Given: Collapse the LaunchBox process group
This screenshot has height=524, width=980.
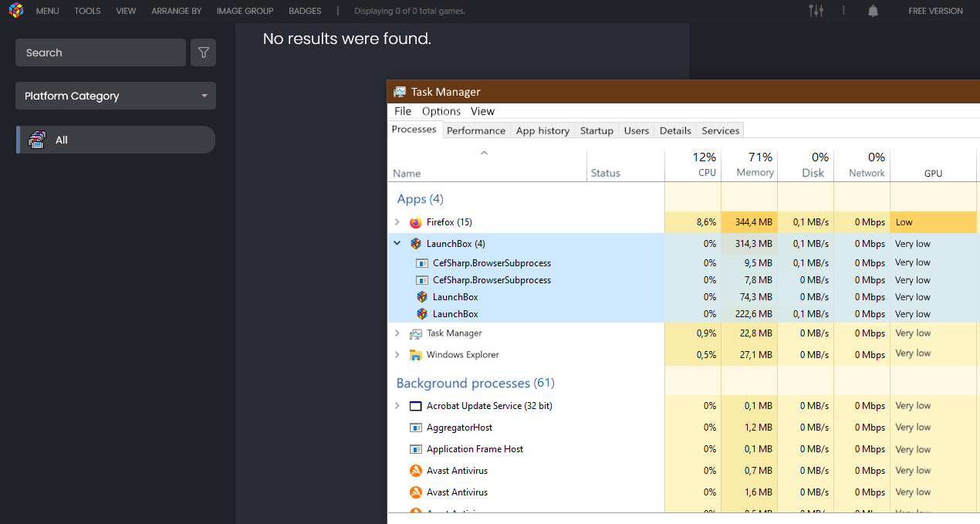Looking at the screenshot, I should point(397,244).
